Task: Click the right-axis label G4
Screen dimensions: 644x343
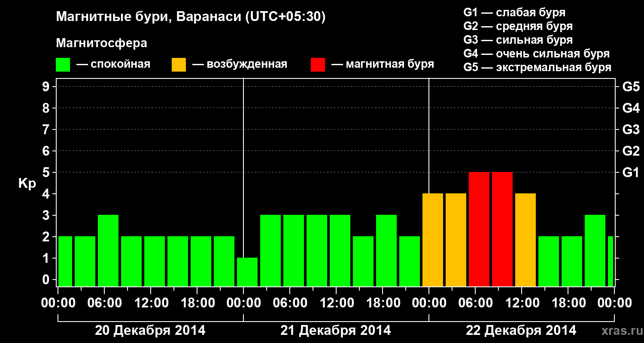Action: pos(631,108)
